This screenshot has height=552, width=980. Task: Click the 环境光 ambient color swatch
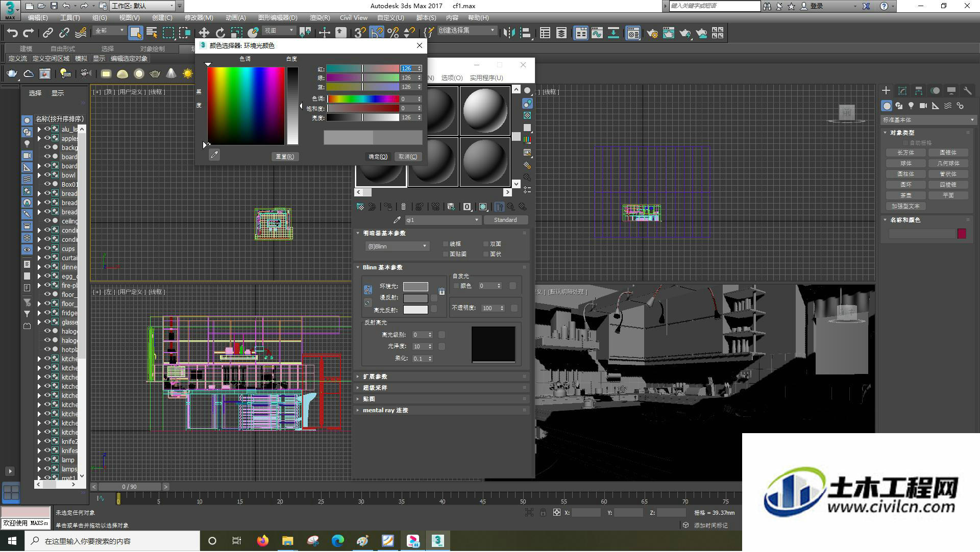415,286
